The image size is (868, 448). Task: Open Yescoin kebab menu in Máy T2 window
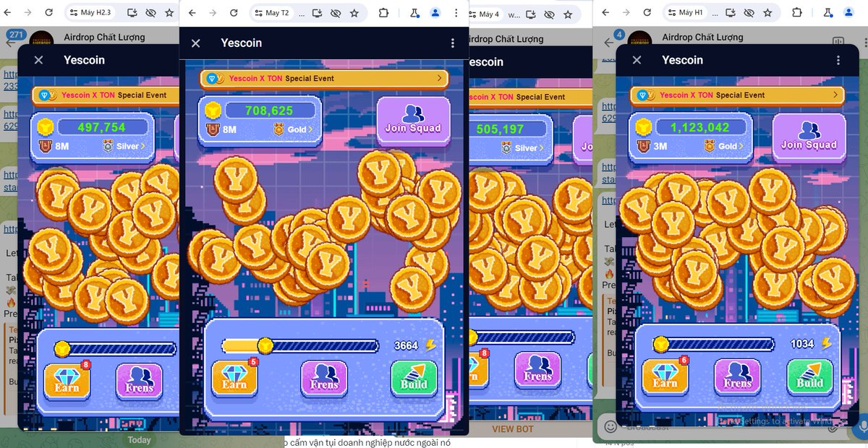(x=453, y=43)
